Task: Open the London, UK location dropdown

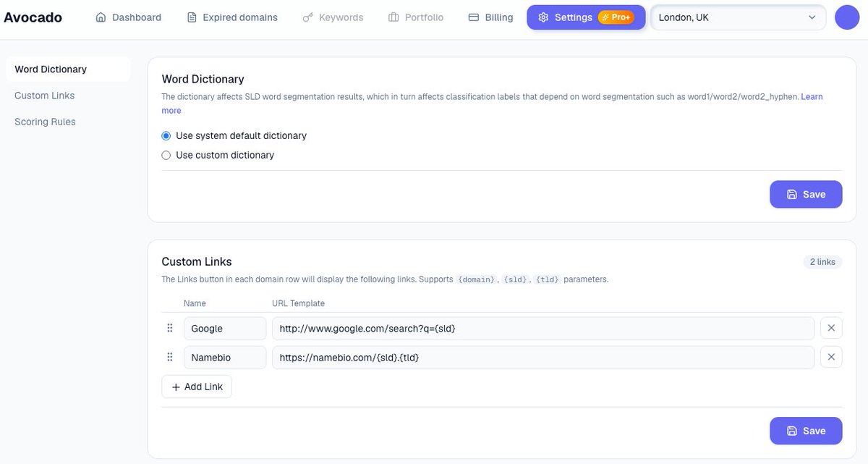Action: point(739,17)
